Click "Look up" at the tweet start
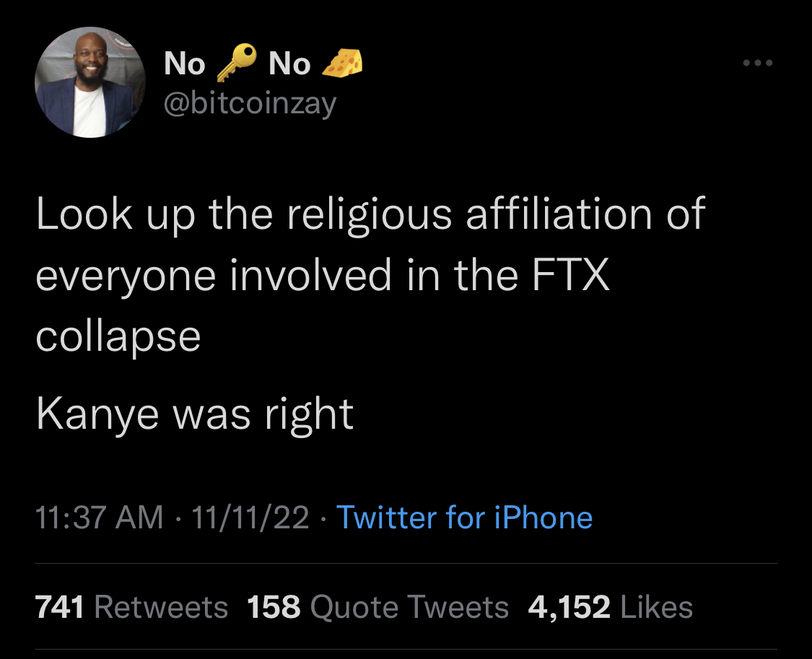The height and width of the screenshot is (659, 812). [115, 215]
